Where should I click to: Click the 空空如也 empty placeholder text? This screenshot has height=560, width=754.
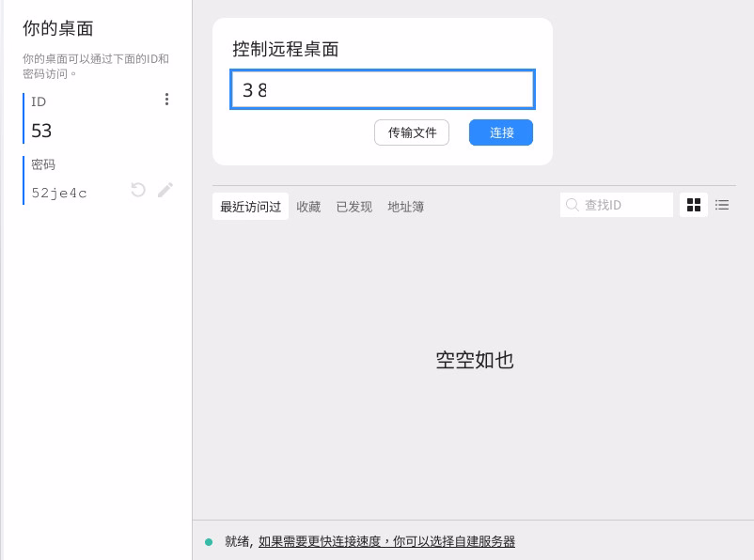click(x=475, y=360)
